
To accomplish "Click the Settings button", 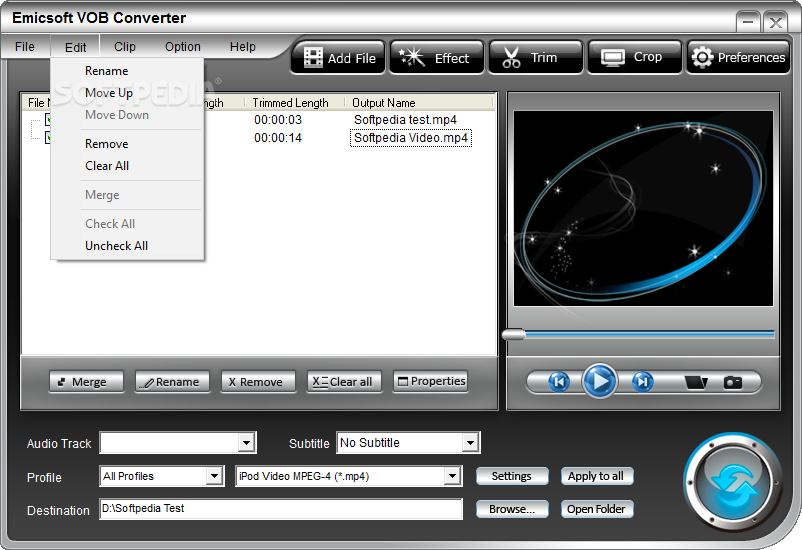I will coord(512,476).
